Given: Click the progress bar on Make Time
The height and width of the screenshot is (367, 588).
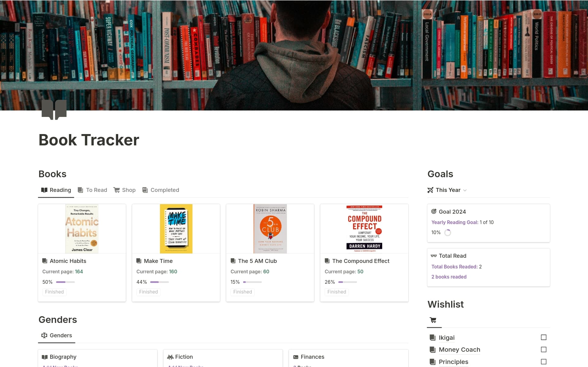Looking at the screenshot, I should coord(159,282).
